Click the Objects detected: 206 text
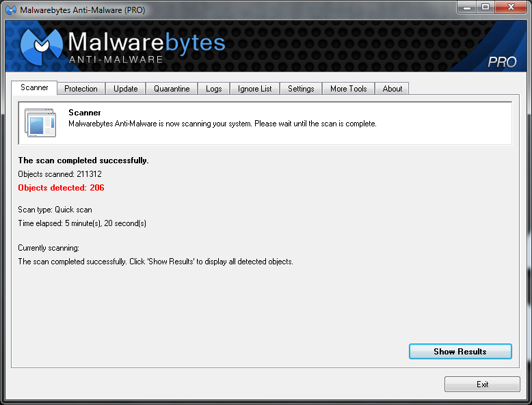The width and height of the screenshot is (532, 405). (61, 188)
